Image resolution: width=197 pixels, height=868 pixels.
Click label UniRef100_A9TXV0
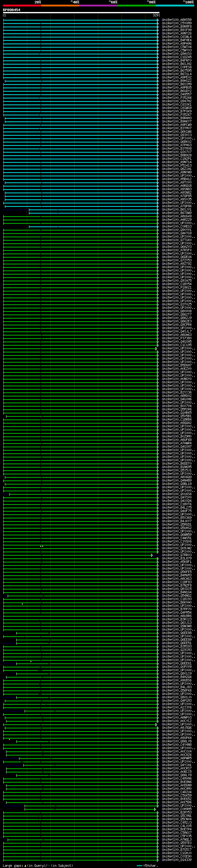pos(177,182)
